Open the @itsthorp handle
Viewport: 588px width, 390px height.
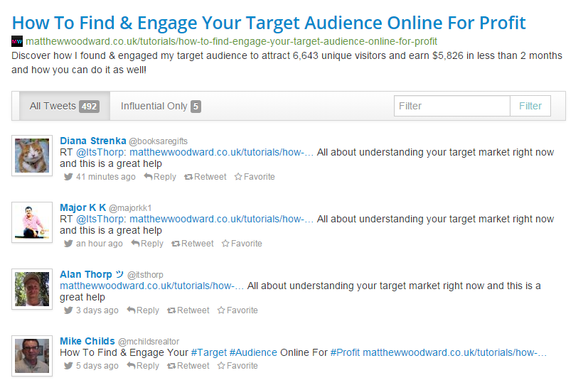(x=145, y=275)
